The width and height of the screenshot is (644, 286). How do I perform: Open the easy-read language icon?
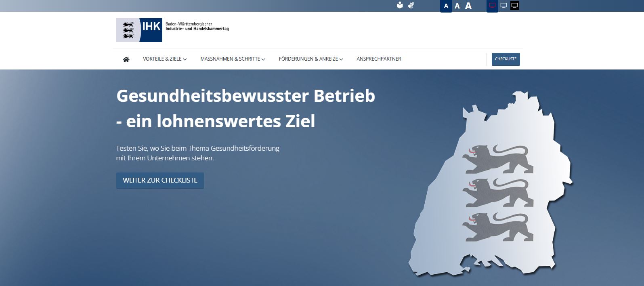400,6
